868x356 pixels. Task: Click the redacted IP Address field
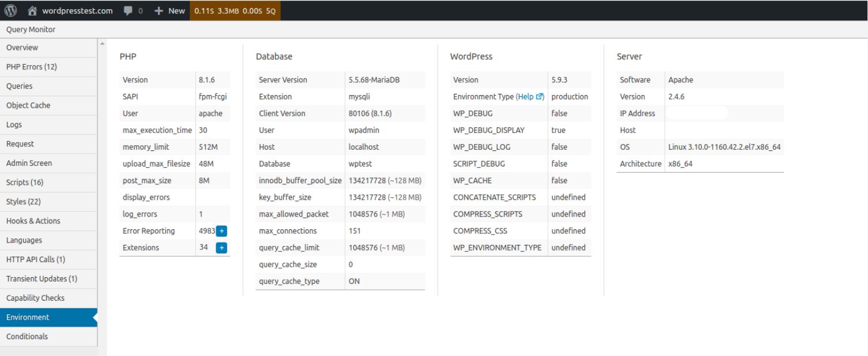(697, 113)
